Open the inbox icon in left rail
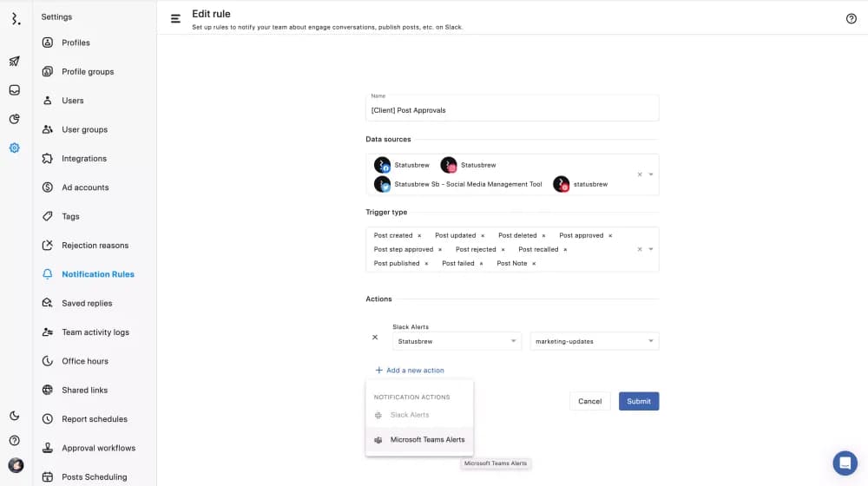 point(15,90)
